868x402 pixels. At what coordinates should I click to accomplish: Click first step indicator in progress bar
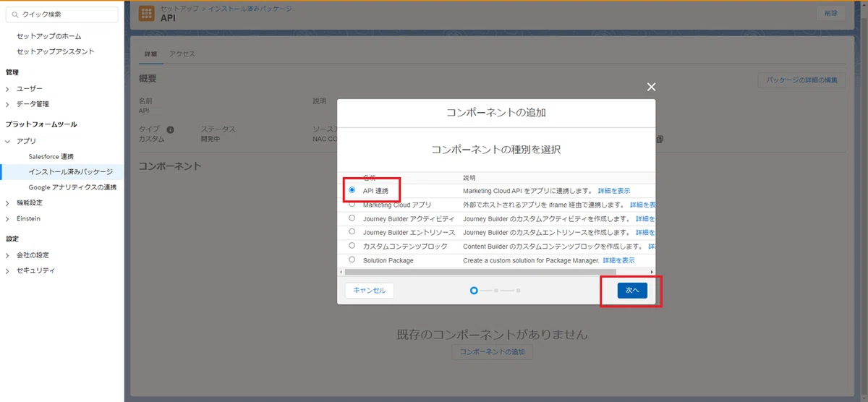pos(474,291)
